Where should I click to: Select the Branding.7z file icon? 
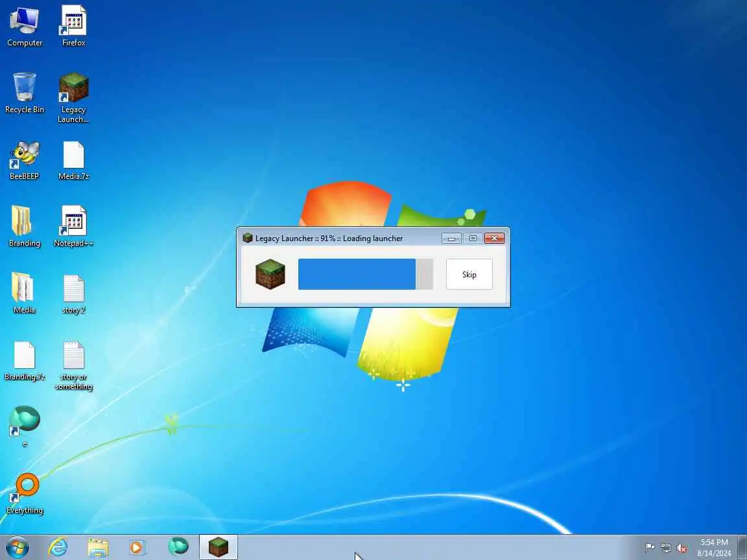click(x=24, y=361)
